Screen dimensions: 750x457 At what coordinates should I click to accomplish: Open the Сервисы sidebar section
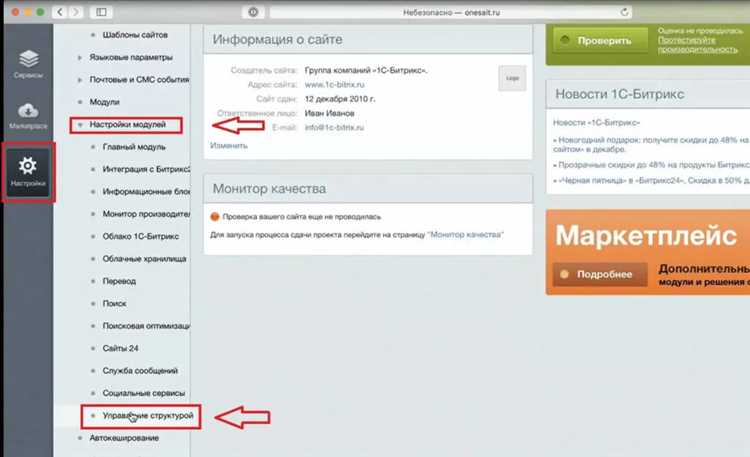click(28, 64)
